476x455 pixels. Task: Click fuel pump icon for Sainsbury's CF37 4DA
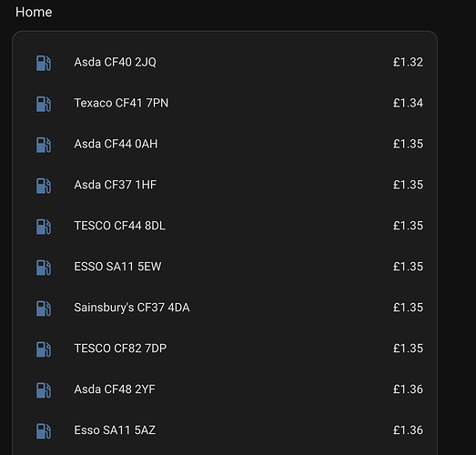(x=44, y=308)
